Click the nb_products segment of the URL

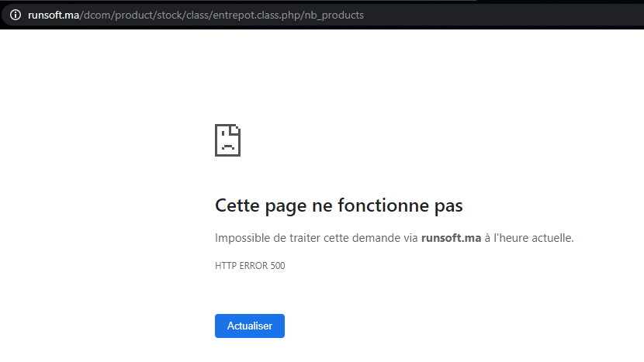point(334,15)
